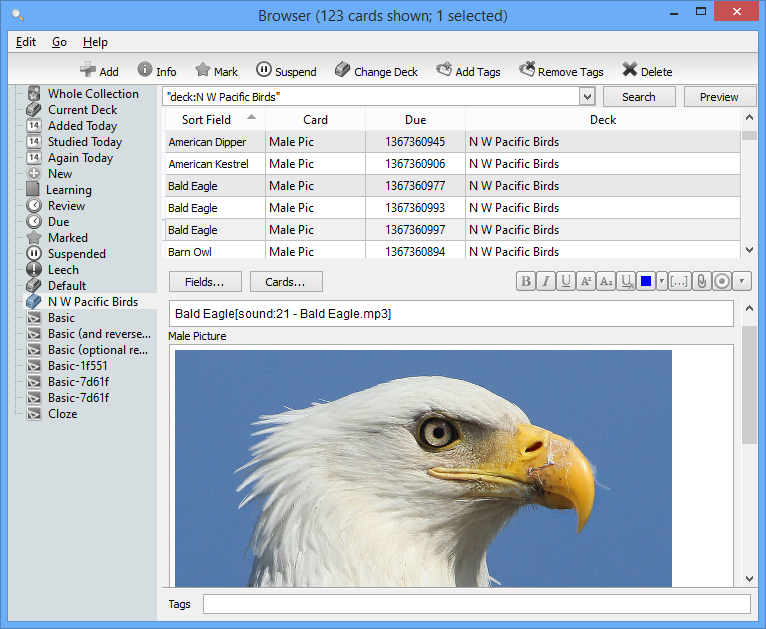
Task: Click the Bald Eagle male picture
Action: (x=423, y=468)
